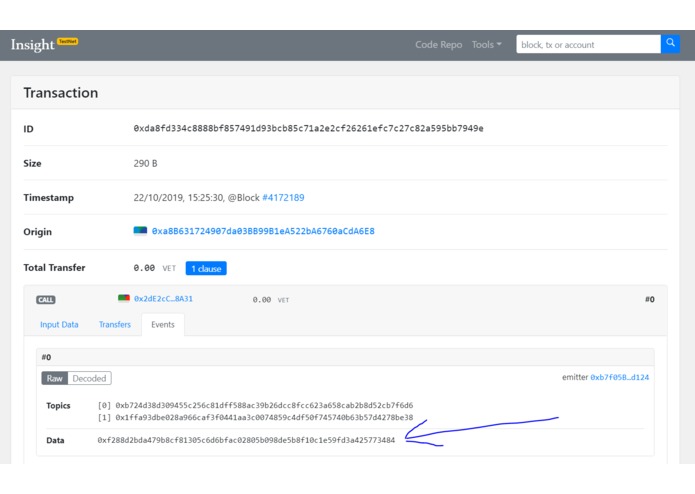Viewport: 695px width, 494px height.
Task: Click topic [1] hash value
Action: 264,417
